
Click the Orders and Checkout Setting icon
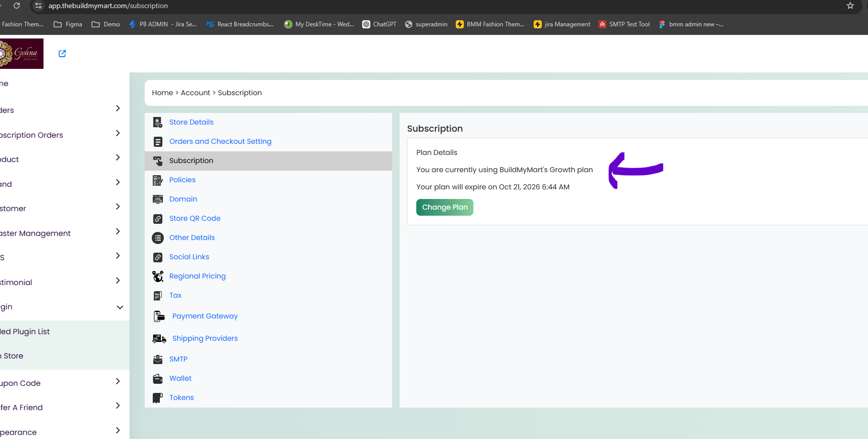click(158, 141)
